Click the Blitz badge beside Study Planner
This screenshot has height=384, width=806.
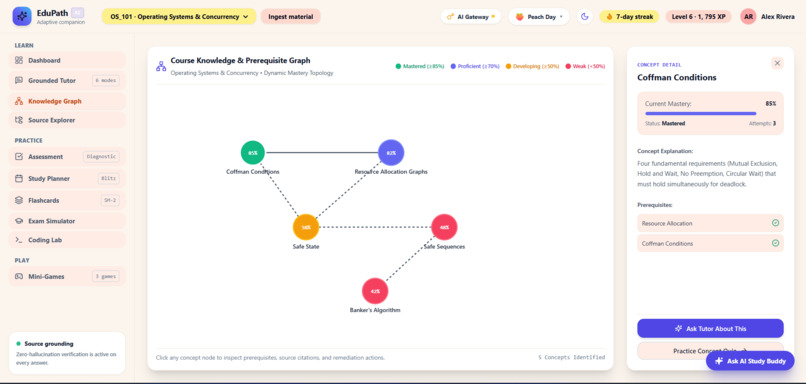coord(109,178)
